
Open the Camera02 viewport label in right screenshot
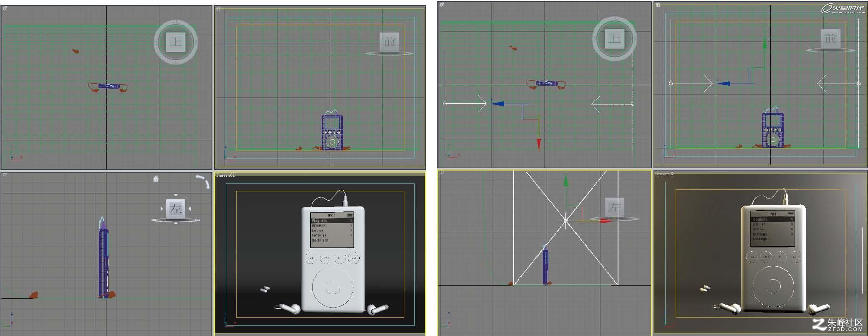(x=664, y=173)
